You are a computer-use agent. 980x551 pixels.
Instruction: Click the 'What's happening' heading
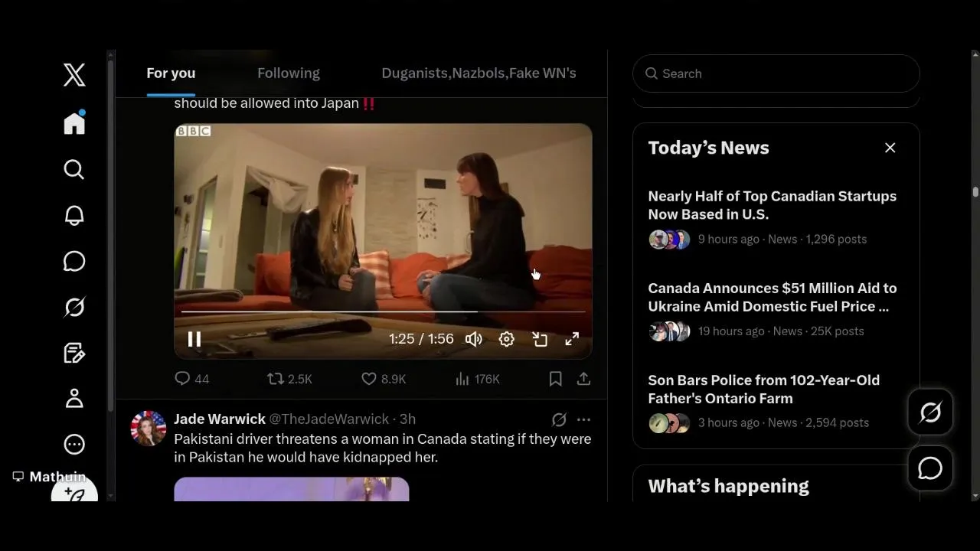coord(728,486)
